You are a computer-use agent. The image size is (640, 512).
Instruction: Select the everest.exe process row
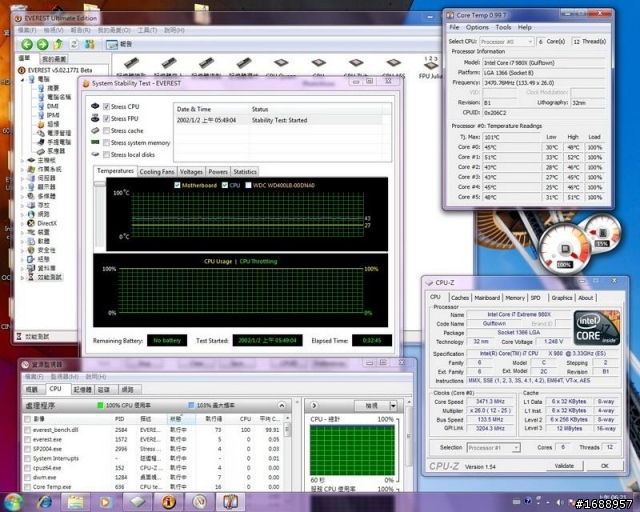(x=154, y=440)
